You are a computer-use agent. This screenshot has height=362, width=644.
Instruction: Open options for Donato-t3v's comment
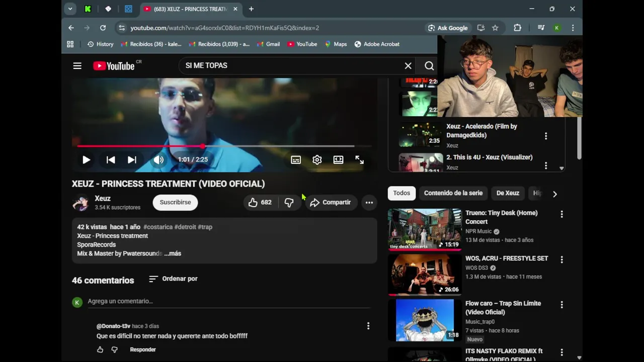[368, 326]
